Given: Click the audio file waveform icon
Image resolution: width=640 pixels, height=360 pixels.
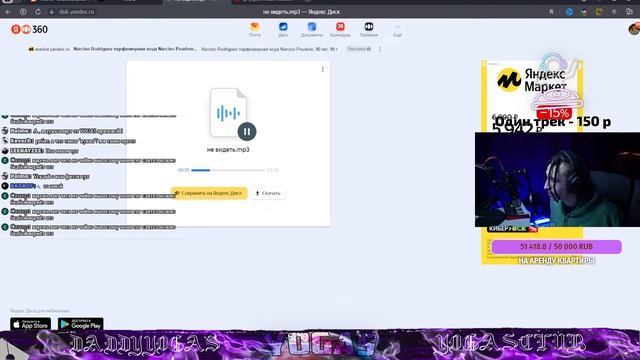Looking at the screenshot, I should coord(228,113).
